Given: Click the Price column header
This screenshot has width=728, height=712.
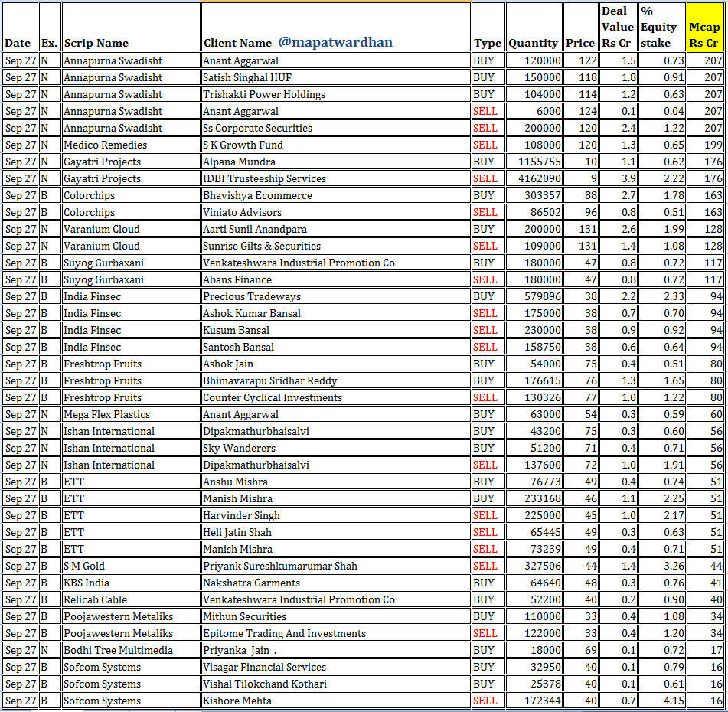Looking at the screenshot, I should (581, 27).
